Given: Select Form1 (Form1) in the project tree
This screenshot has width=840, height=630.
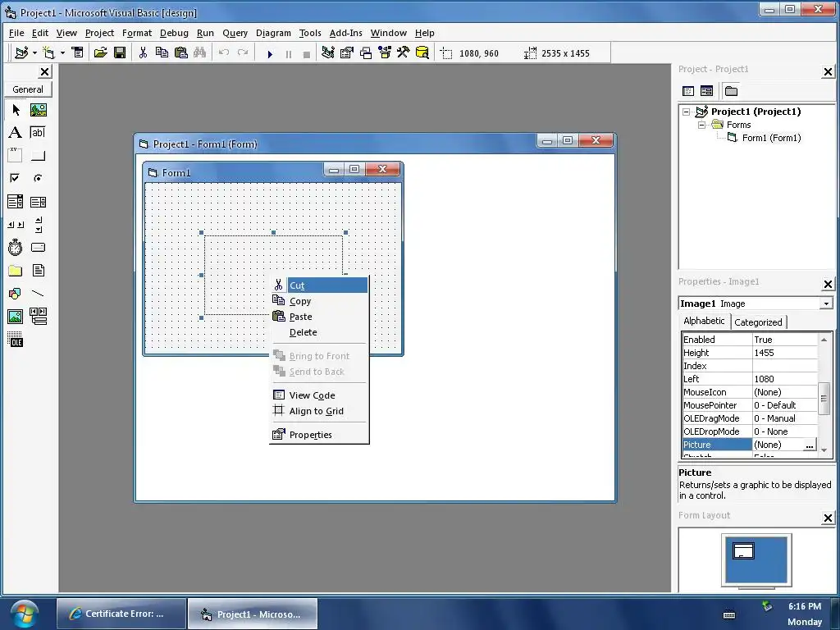Looking at the screenshot, I should 771,138.
